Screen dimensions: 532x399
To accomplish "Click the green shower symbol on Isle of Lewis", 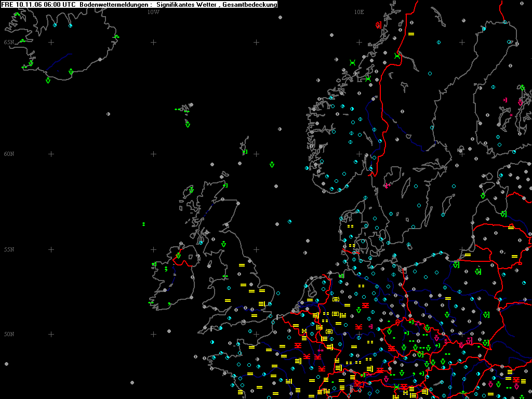I will pos(191,190).
